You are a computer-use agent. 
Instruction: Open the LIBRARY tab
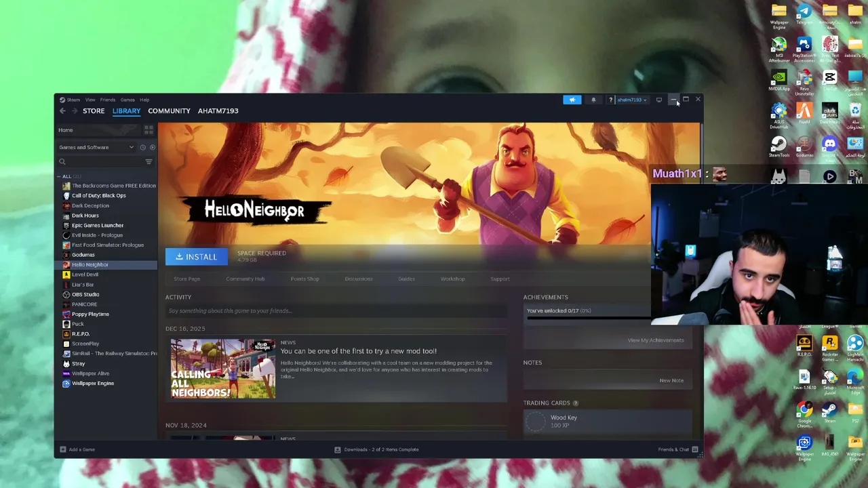[126, 111]
